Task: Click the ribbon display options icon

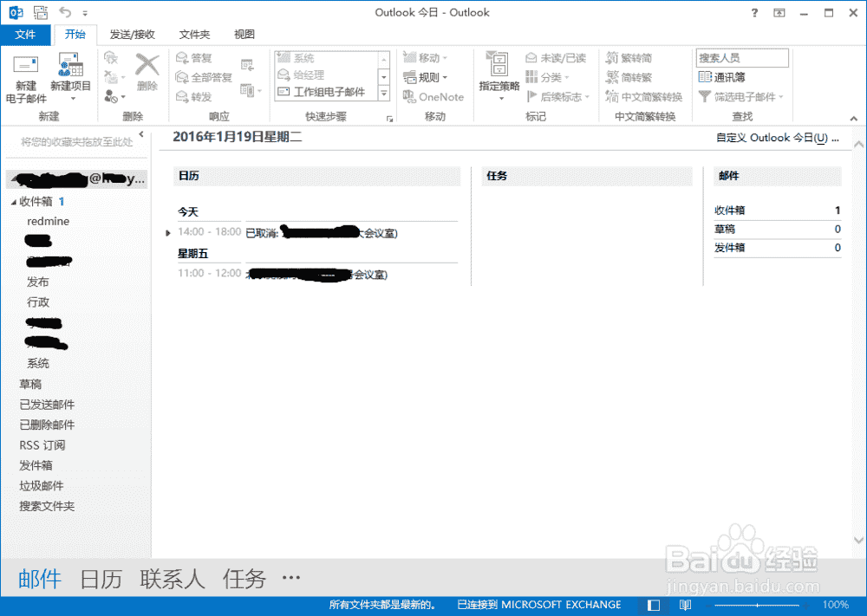Action: 779,13
